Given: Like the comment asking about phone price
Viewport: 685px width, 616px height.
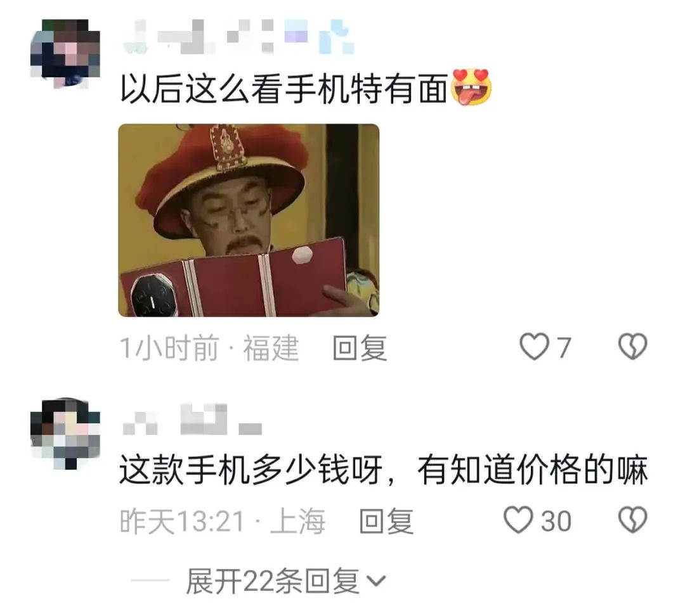Looking at the screenshot, I should pyautogui.click(x=519, y=520).
